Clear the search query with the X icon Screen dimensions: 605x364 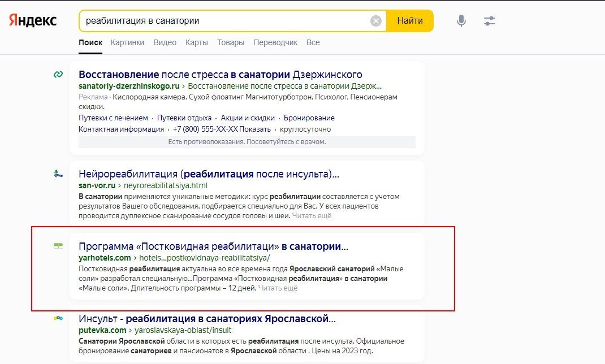tap(376, 21)
